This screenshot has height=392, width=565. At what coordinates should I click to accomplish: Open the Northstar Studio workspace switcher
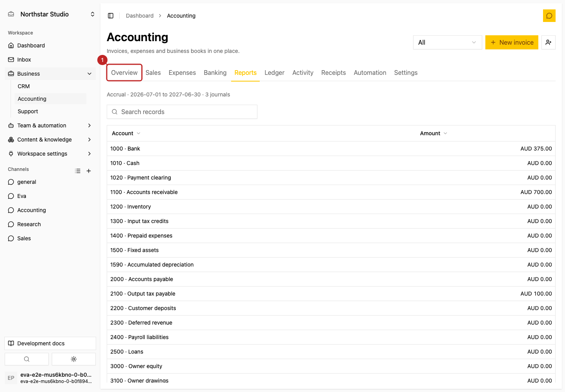[51, 14]
